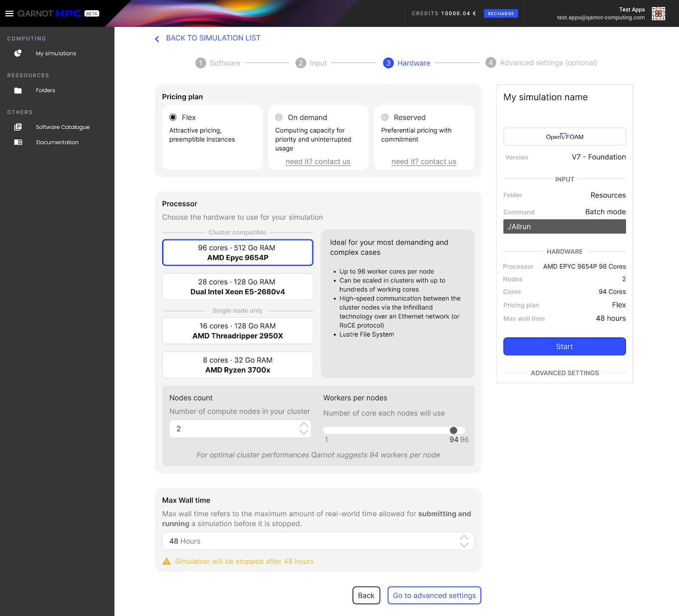The image size is (679, 616).
Task: Increase max wall time up arrow
Action: pyautogui.click(x=464, y=537)
